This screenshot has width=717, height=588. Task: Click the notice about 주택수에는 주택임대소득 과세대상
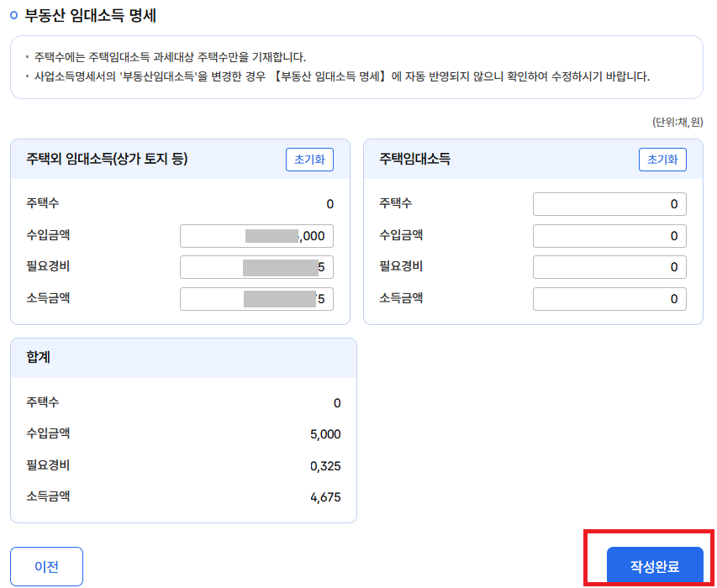(170, 57)
